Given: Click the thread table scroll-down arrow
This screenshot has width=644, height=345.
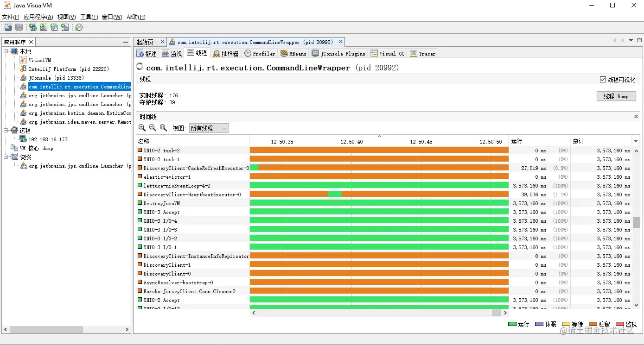Looking at the screenshot, I should (637, 305).
